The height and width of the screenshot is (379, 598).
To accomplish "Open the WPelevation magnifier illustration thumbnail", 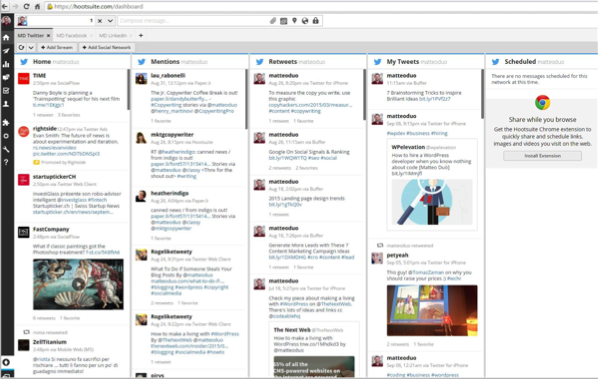I will click(x=432, y=202).
